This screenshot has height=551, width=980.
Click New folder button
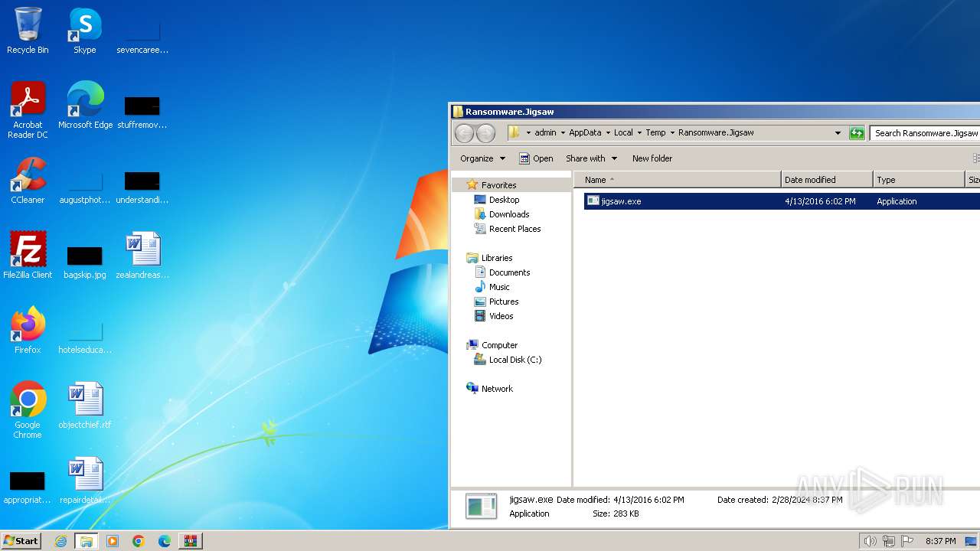[x=652, y=158]
